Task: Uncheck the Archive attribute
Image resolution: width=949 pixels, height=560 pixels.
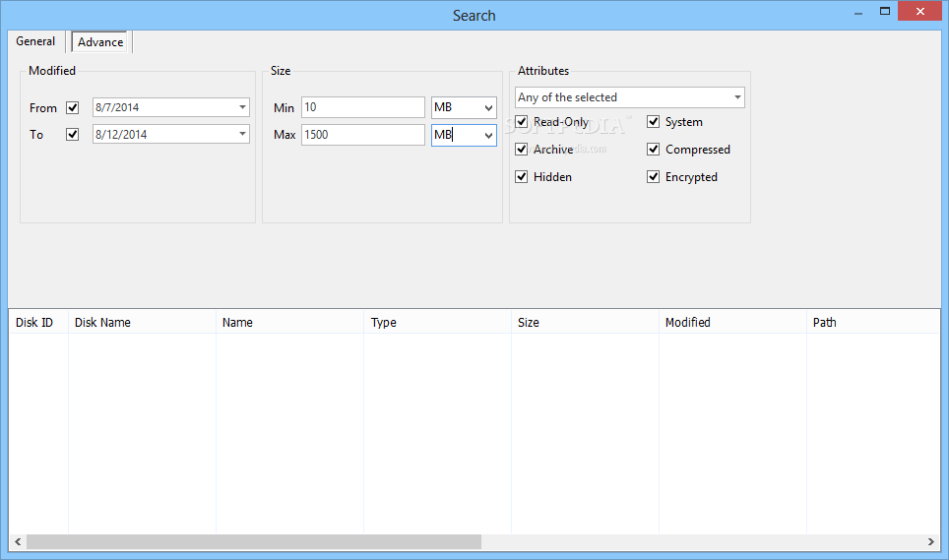Action: coord(522,150)
